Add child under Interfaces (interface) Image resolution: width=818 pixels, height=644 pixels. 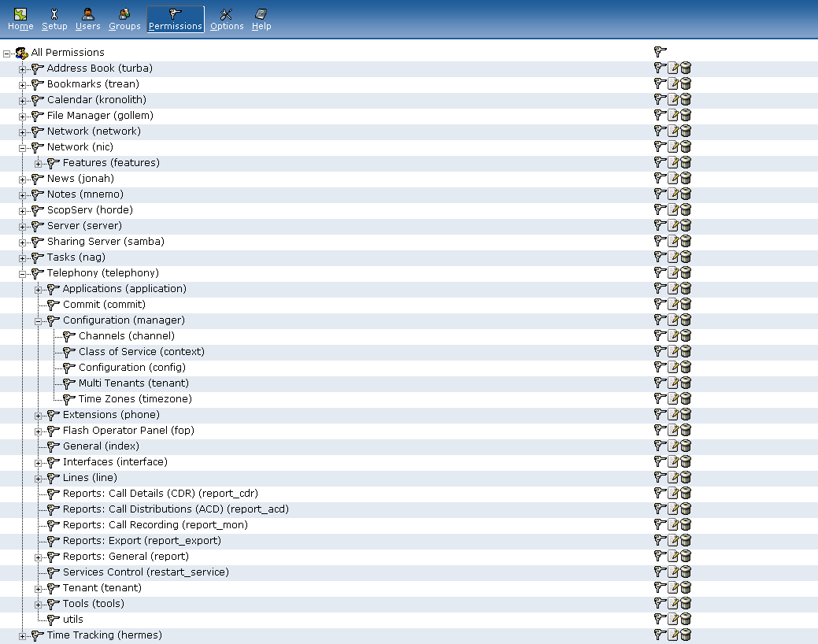point(660,461)
